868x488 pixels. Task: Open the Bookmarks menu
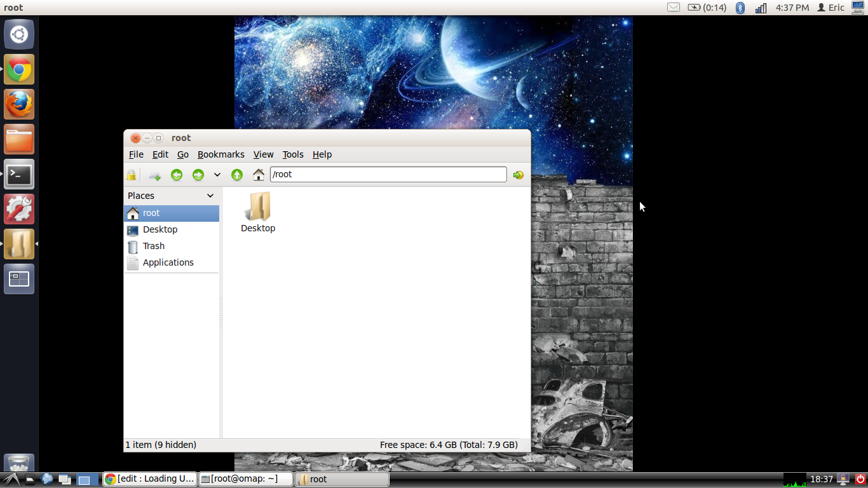tap(220, 154)
